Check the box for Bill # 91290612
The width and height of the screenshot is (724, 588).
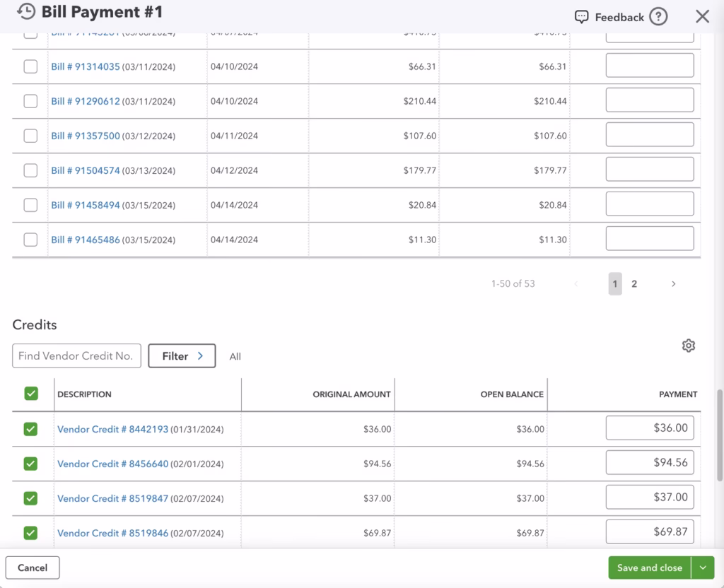pyautogui.click(x=30, y=101)
